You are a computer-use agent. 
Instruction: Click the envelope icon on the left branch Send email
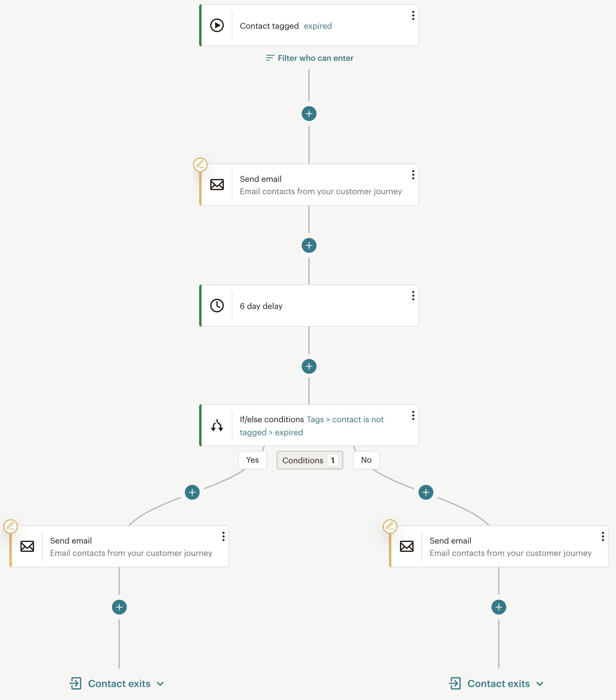tap(27, 546)
